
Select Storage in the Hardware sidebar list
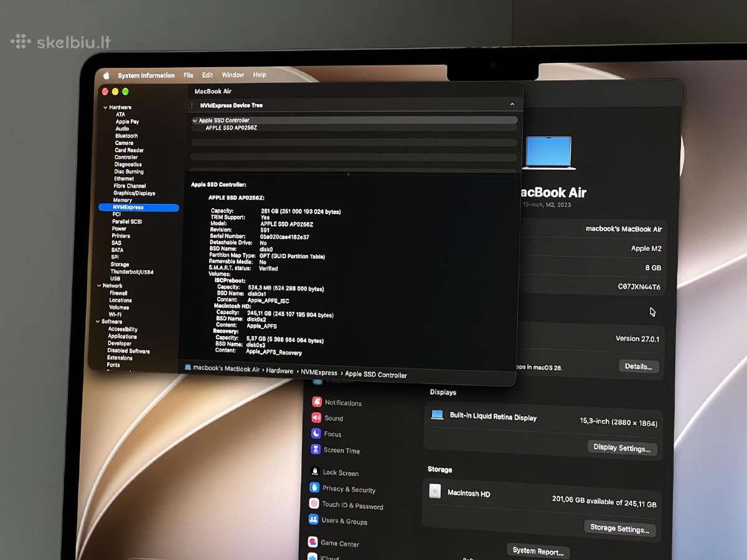pos(120,264)
